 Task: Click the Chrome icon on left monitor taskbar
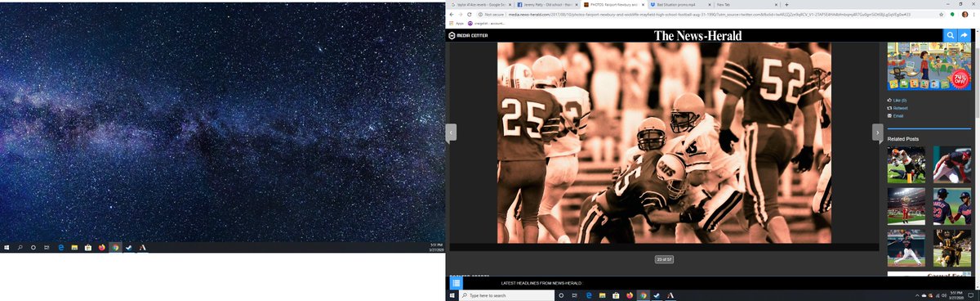(115, 246)
